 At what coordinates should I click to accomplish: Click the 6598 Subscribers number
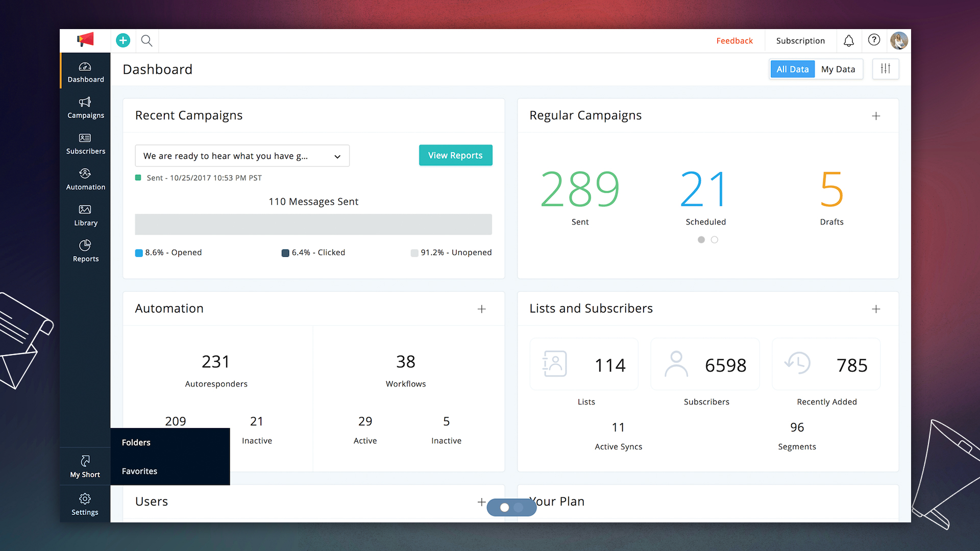[x=725, y=365]
